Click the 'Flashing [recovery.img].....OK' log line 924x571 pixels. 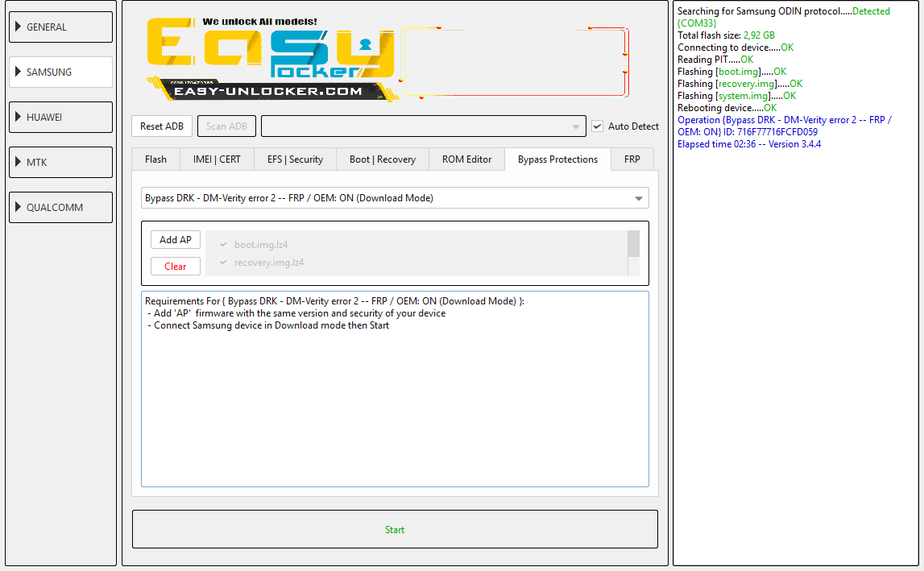point(740,84)
